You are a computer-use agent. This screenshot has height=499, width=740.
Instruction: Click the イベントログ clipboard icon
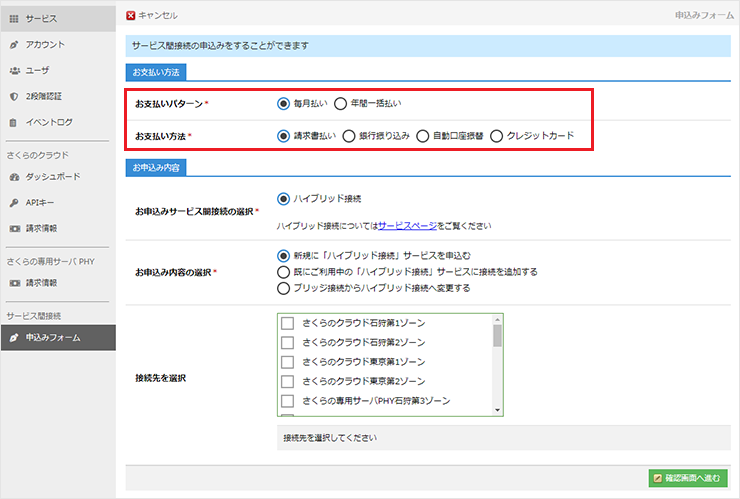click(14, 123)
